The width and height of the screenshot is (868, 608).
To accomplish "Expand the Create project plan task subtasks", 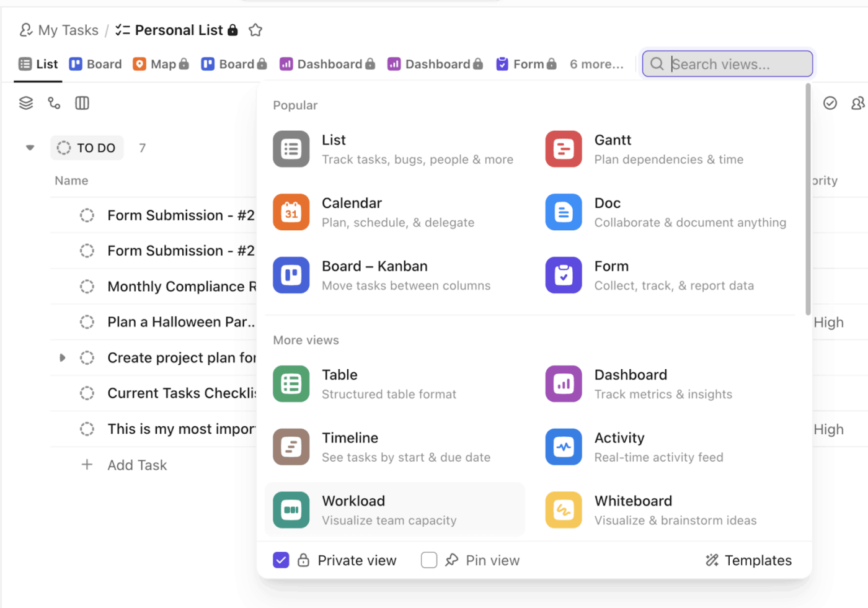I will tap(62, 357).
